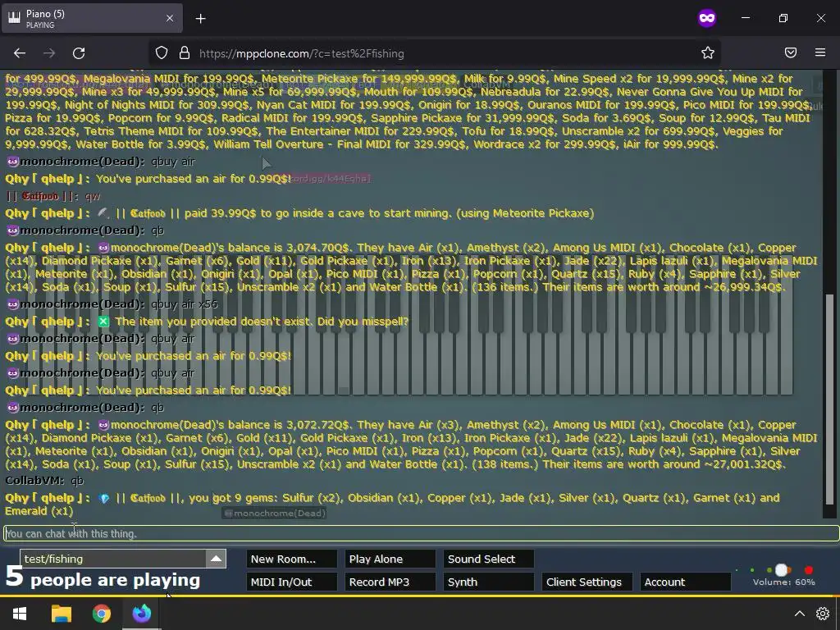Screen dimensions: 840x630
Task: Show hidden system tray icons
Action: (x=799, y=614)
